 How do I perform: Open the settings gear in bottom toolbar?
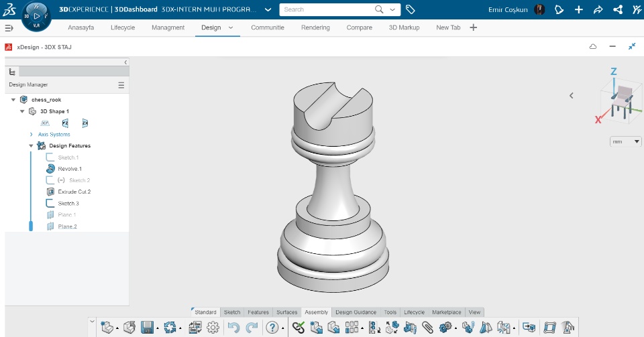pos(213,327)
